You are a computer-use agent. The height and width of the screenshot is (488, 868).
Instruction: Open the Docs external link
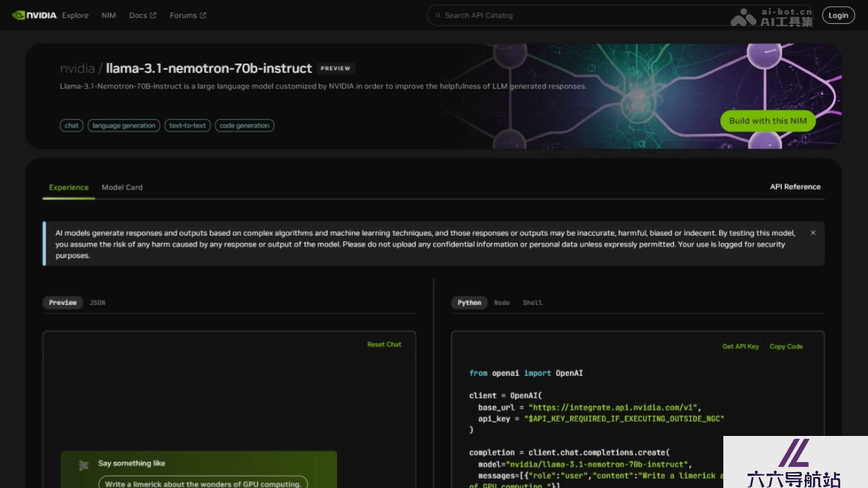[x=142, y=15]
